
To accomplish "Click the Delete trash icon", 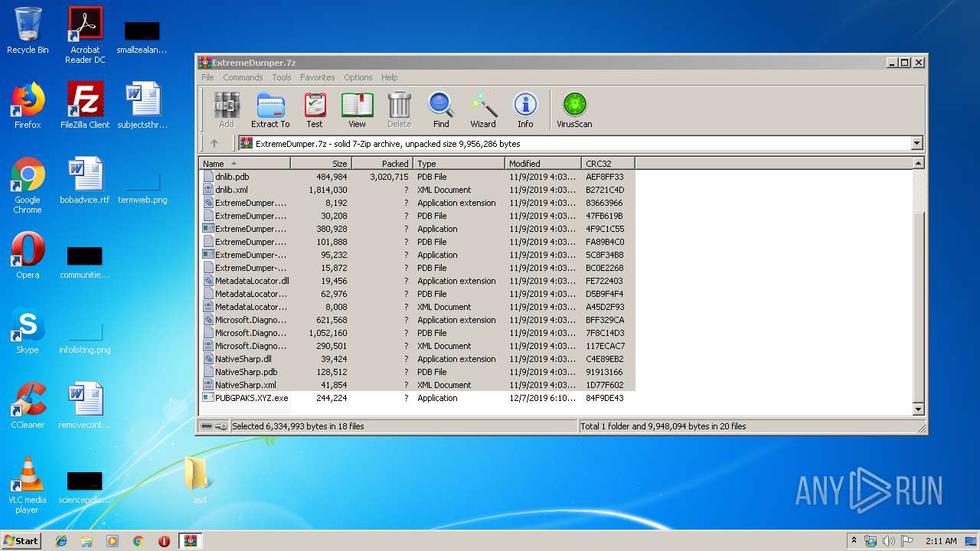I will coord(399,110).
